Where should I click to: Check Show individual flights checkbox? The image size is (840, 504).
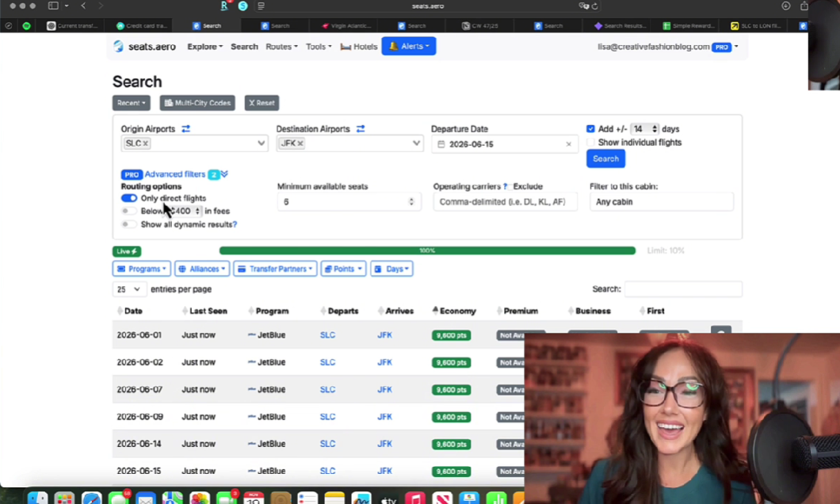point(590,143)
